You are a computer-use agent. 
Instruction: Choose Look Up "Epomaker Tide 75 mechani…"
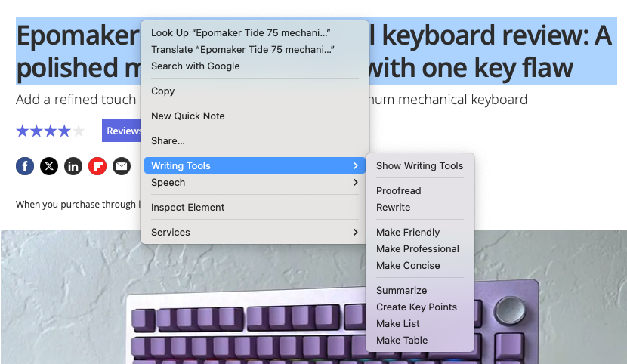click(255, 32)
